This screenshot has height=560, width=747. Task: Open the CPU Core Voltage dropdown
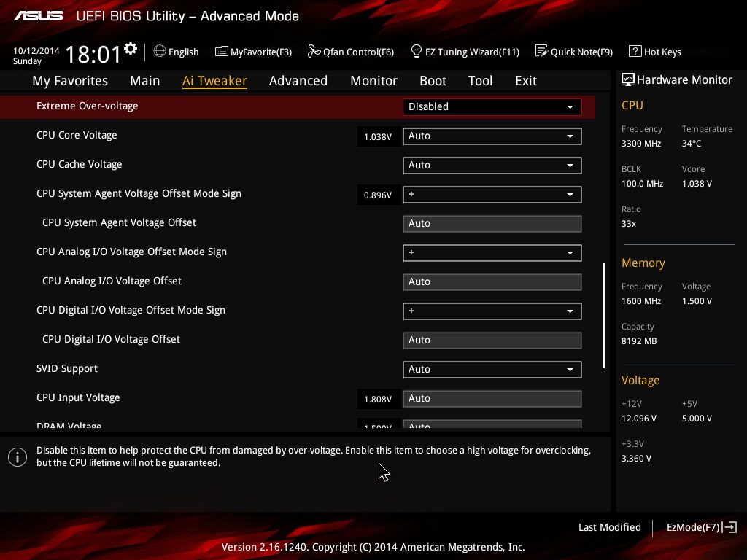click(492, 136)
